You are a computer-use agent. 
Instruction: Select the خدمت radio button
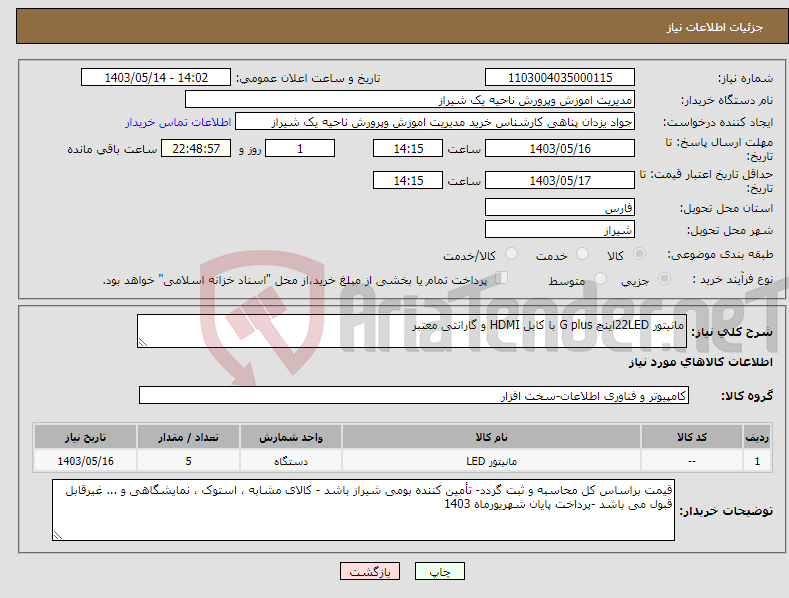582,254
